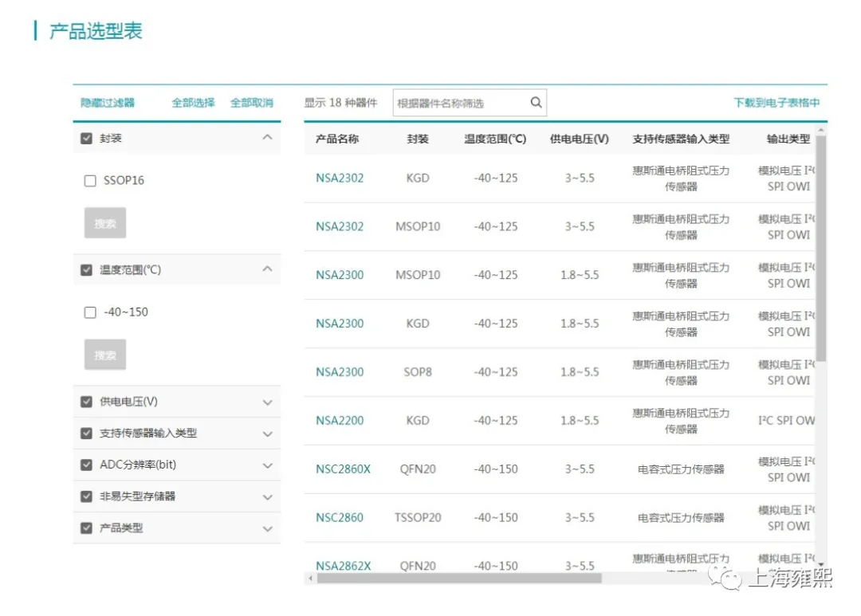Collapse the 封装 filter section

coord(267,138)
